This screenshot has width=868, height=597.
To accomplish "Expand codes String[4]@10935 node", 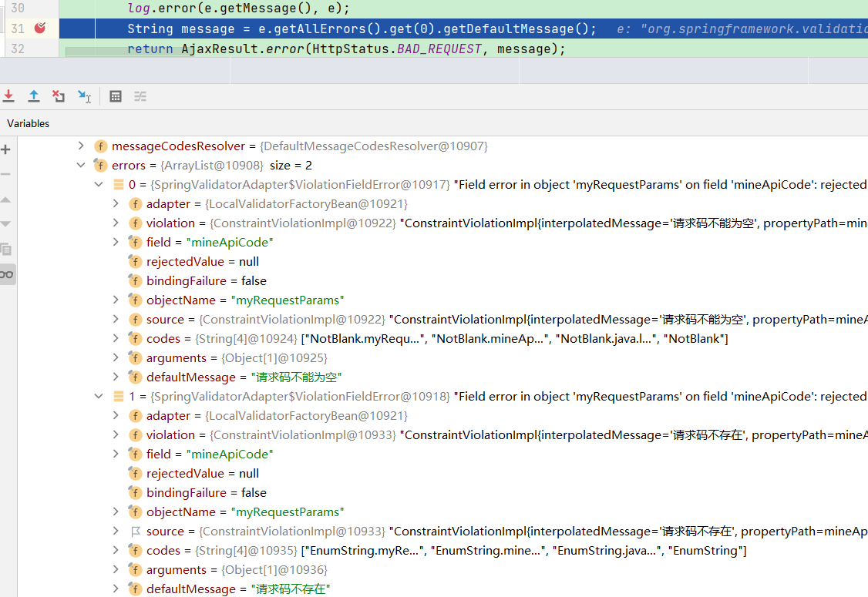I will tap(116, 550).
